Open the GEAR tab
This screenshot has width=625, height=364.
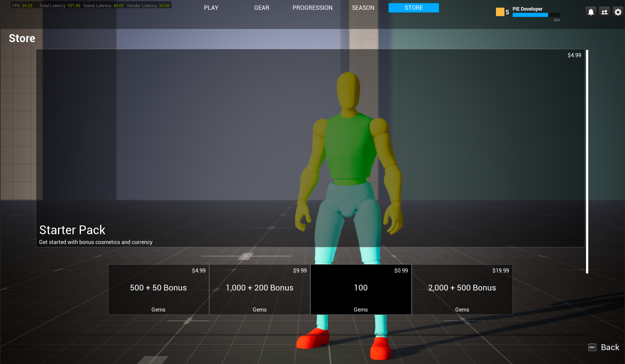pos(261,8)
